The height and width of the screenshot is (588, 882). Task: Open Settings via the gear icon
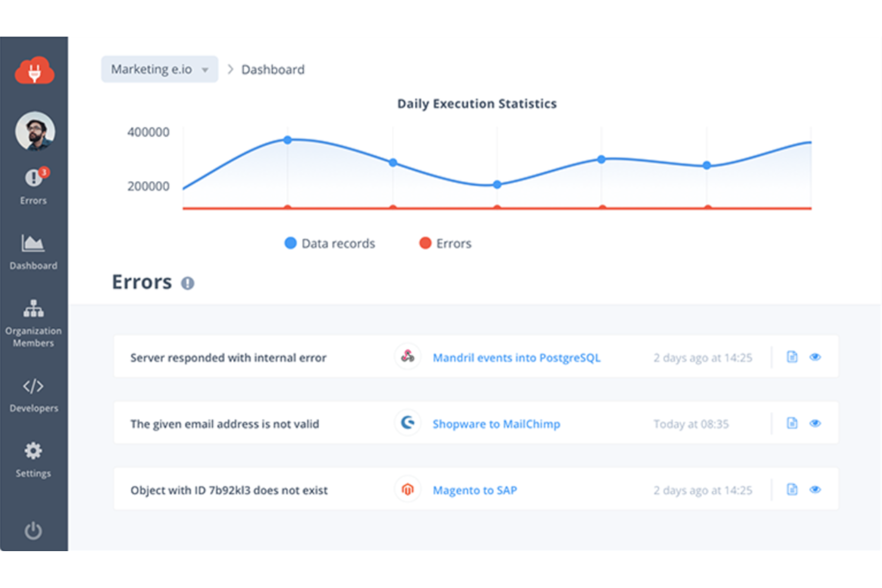tap(33, 451)
